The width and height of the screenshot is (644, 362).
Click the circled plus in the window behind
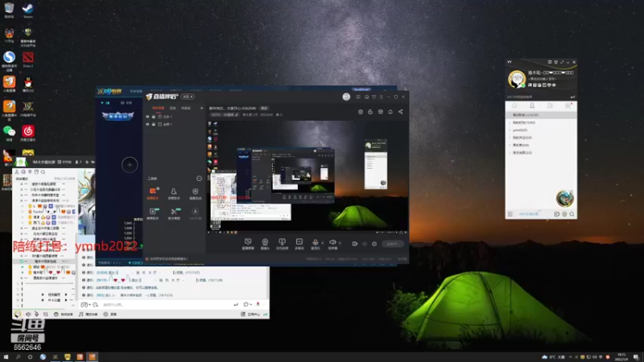(130, 165)
